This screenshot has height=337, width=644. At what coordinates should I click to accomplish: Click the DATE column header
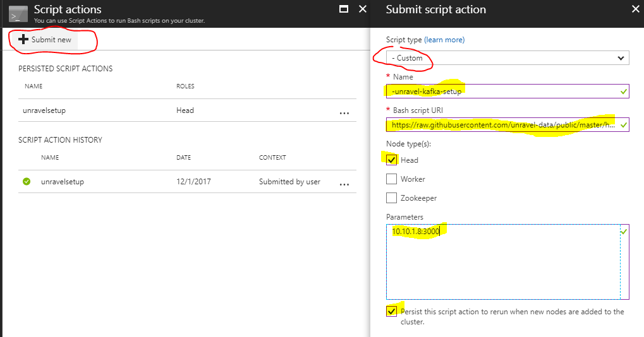183,157
